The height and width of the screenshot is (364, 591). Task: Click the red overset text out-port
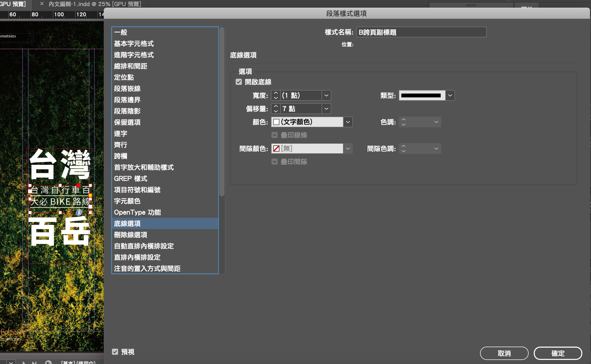click(x=78, y=185)
